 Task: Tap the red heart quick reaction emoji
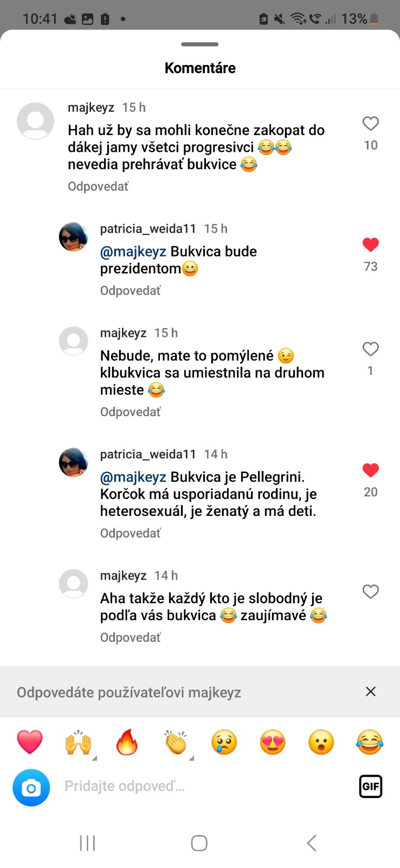pyautogui.click(x=30, y=742)
